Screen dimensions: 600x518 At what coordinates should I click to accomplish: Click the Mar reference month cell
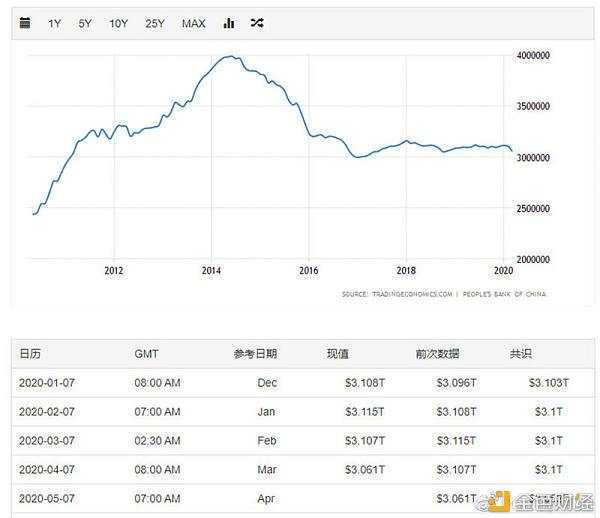point(267,469)
